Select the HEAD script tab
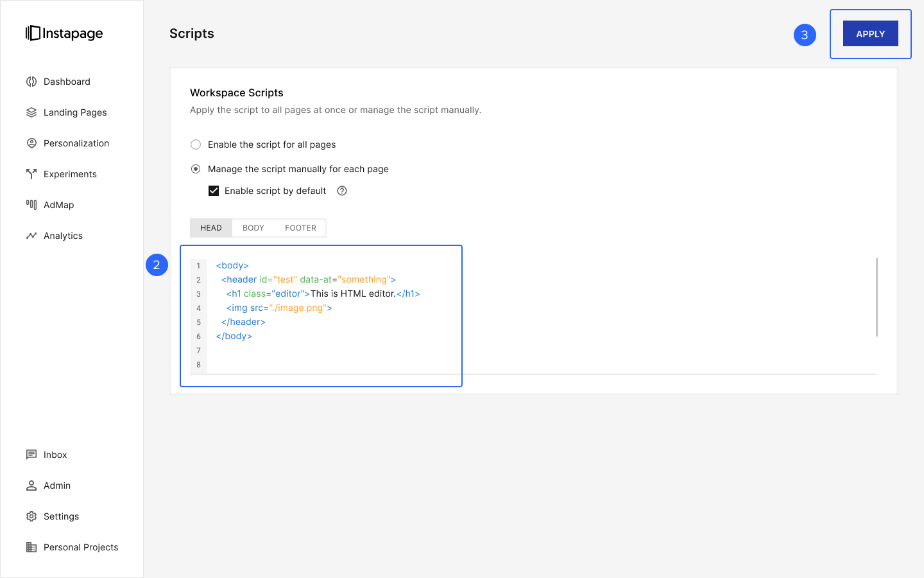This screenshot has height=578, width=924. (x=211, y=228)
